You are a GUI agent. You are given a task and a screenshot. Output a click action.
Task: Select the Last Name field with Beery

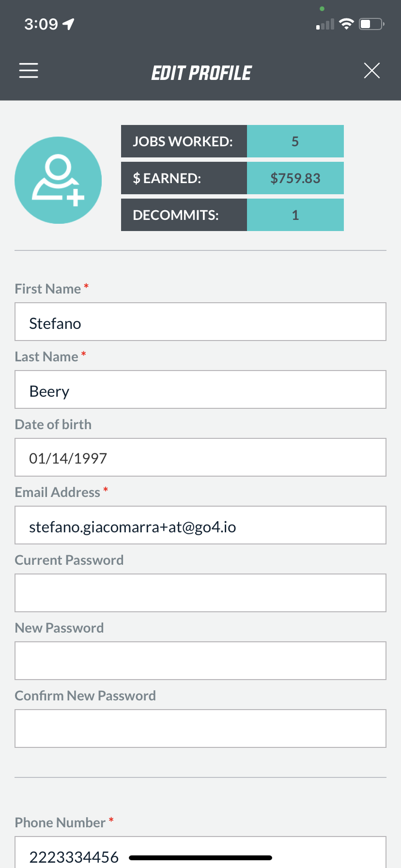pos(200,389)
